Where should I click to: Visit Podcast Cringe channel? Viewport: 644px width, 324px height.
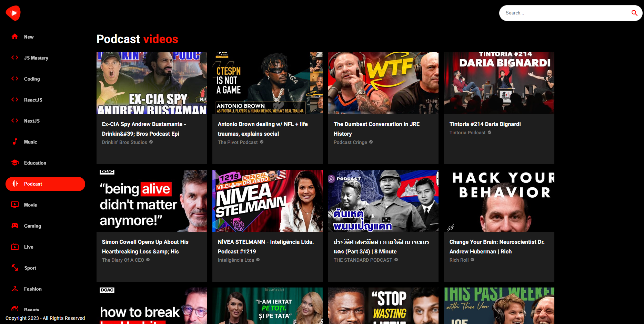tap(350, 142)
